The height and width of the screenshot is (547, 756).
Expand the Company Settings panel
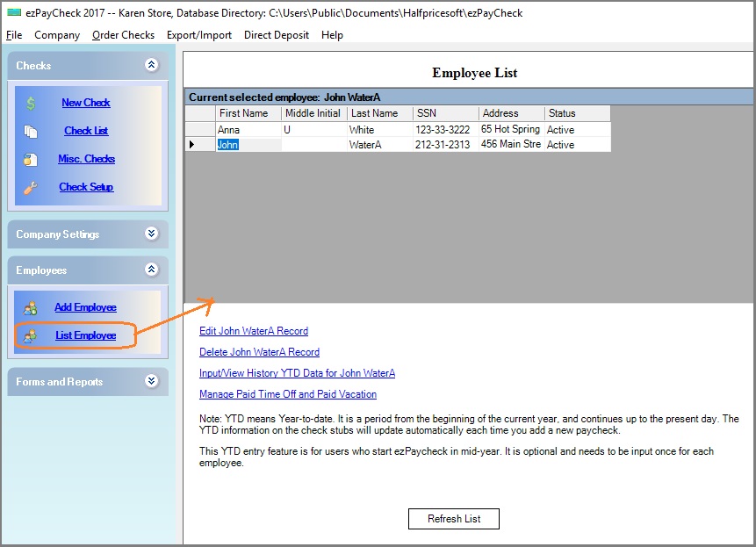tap(151, 234)
